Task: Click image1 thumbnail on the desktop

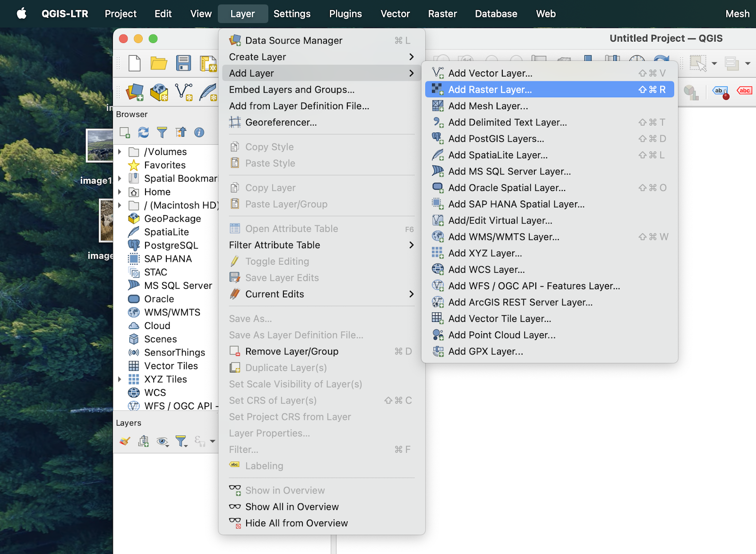Action: 100,146
